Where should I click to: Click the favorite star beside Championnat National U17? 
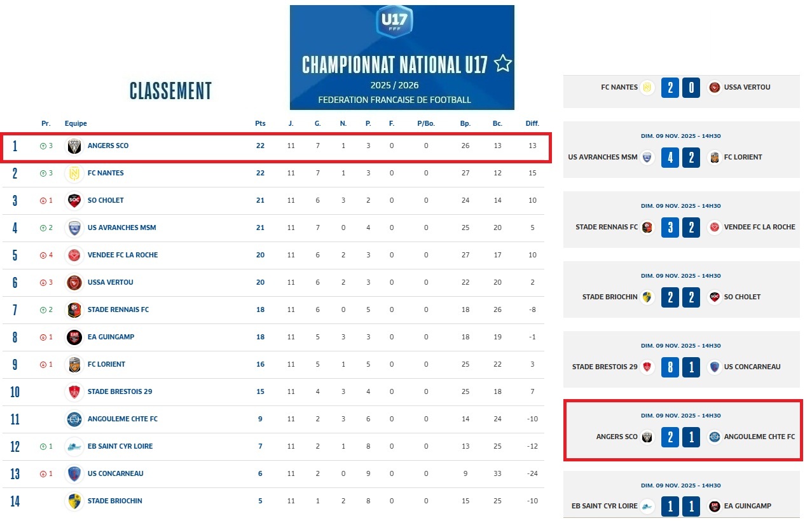[503, 64]
